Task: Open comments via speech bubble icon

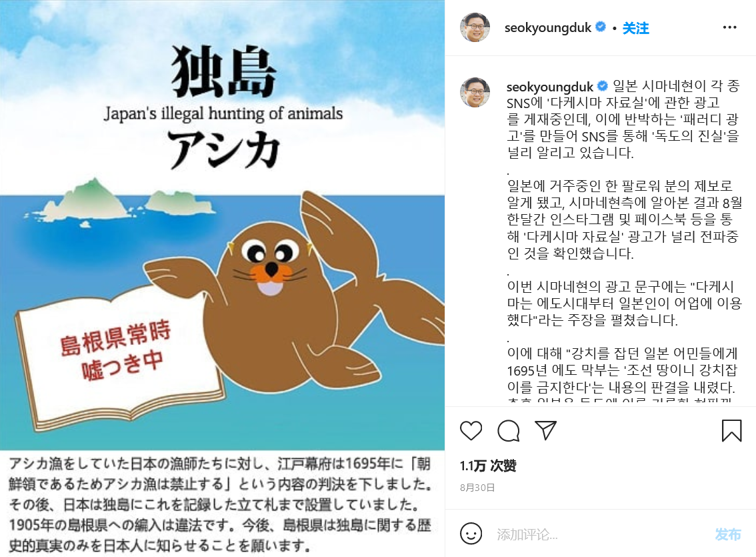Action: click(x=508, y=430)
